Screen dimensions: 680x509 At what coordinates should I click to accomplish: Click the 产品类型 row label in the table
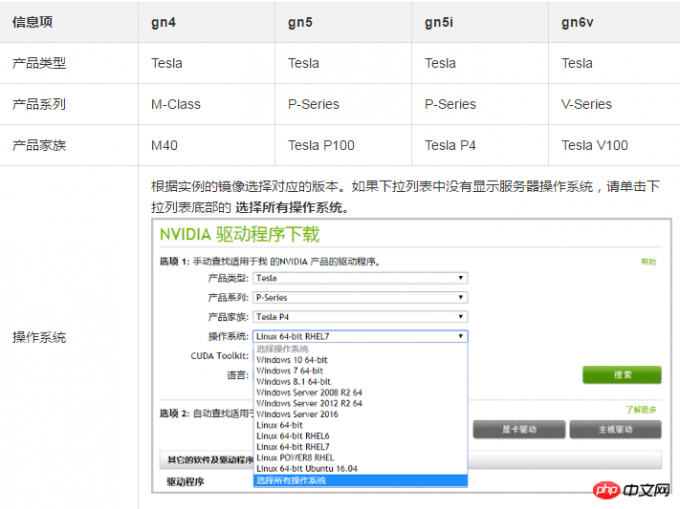click(x=39, y=63)
